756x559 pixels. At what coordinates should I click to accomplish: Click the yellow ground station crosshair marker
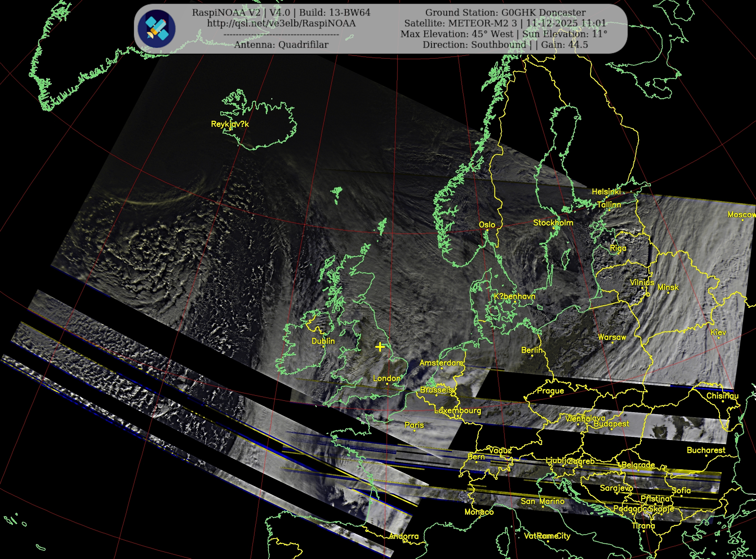(380, 347)
